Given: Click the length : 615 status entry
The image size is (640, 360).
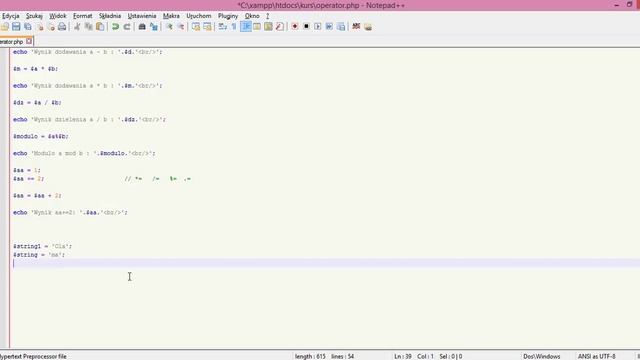Looking at the screenshot, I should [310, 356].
